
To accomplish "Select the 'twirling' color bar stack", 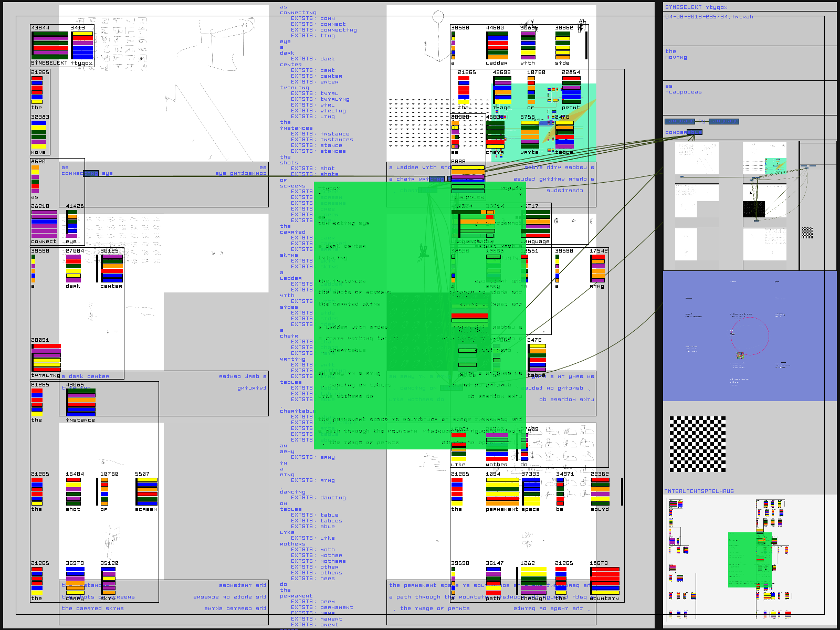I will [46, 358].
